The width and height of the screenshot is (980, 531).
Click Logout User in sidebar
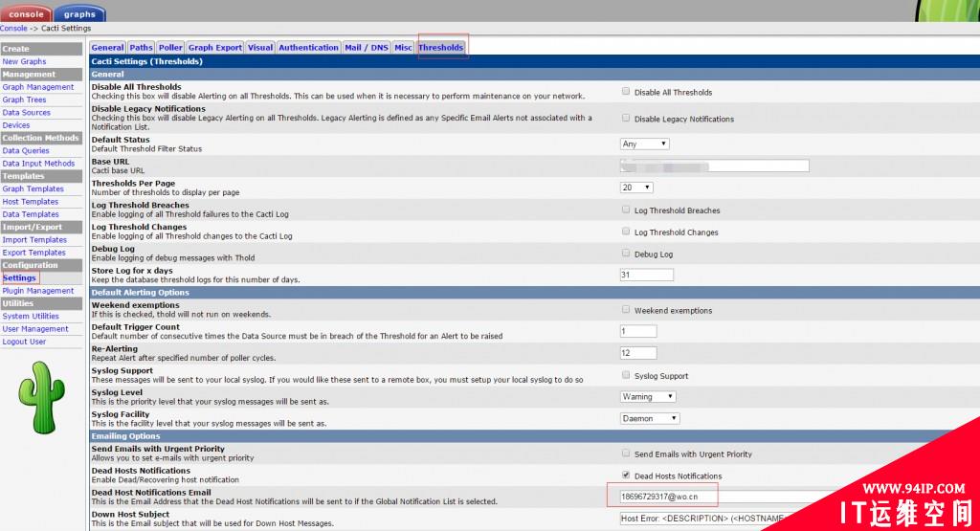[24, 342]
